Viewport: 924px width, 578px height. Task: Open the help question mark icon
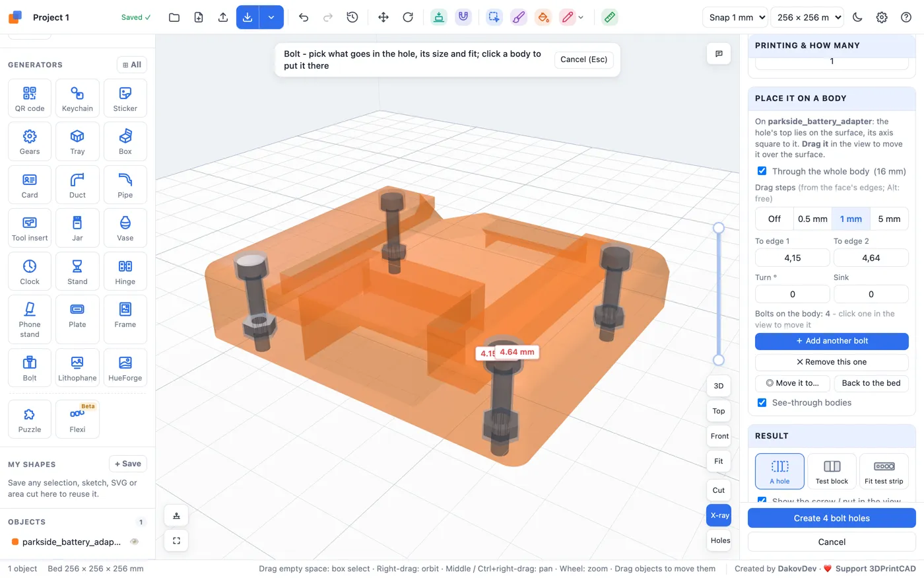tap(906, 17)
